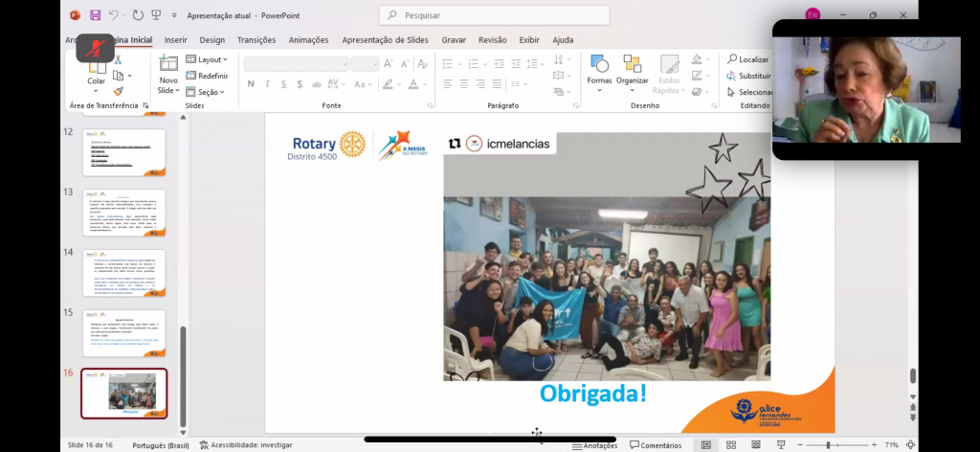
Task: Click the Cut scissors icon
Action: point(119,59)
